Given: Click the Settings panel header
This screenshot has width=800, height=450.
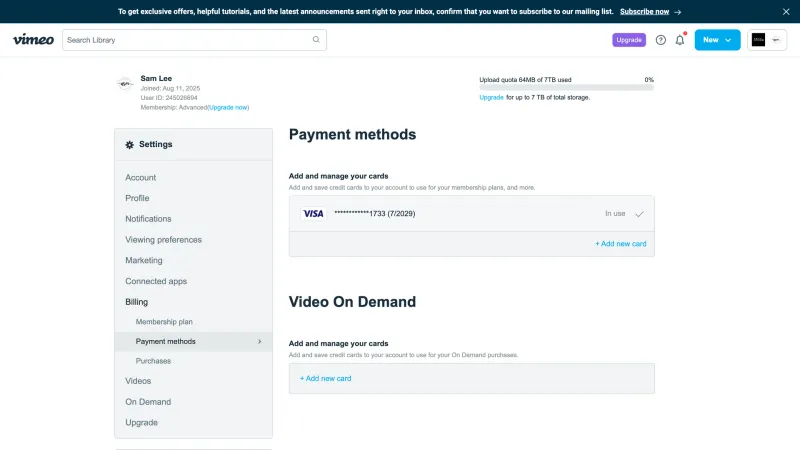Looking at the screenshot, I should click(193, 144).
